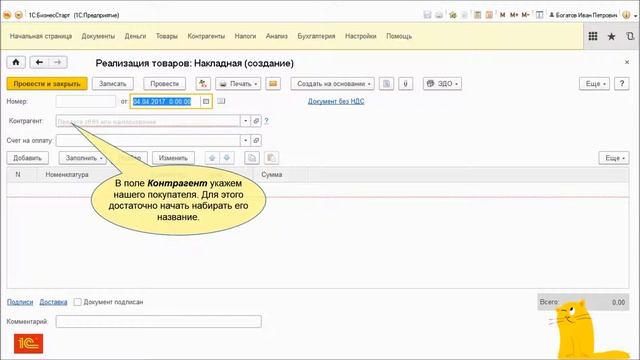The height and width of the screenshot is (360, 640).
Task: Paste rows icon in table toolbar
Action: (x=271, y=158)
